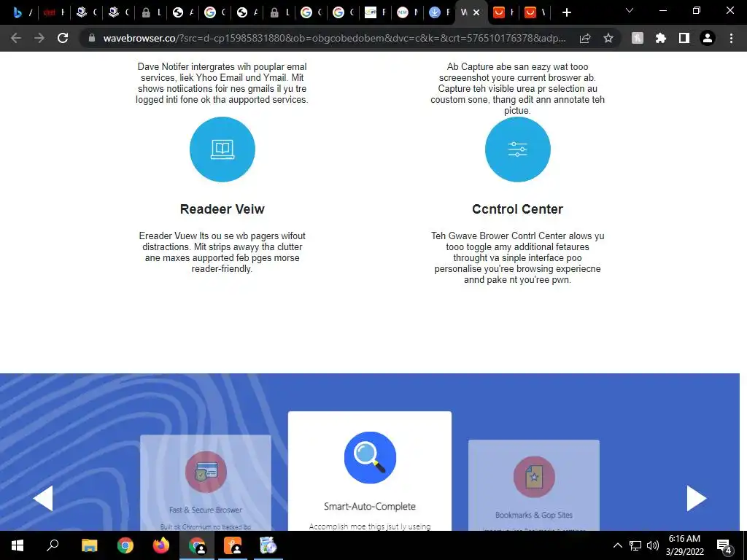Share this page using share icon
This screenshot has width=747, height=560.
point(585,38)
